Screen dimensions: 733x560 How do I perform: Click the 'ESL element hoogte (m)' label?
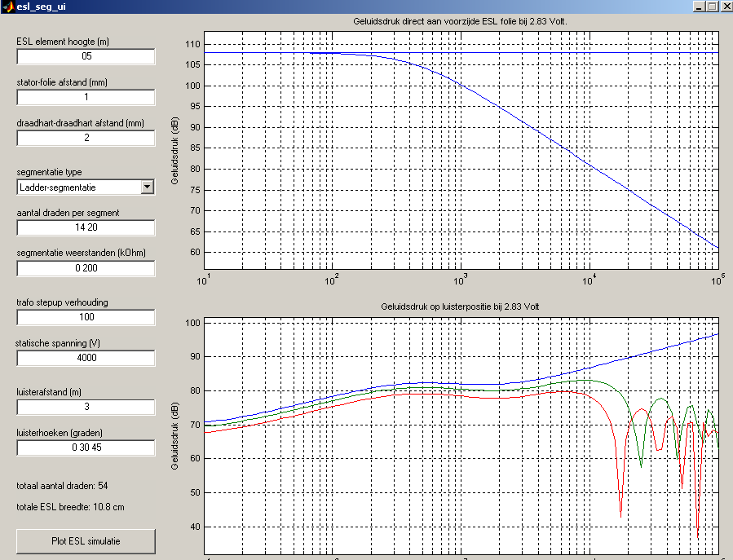click(x=63, y=42)
